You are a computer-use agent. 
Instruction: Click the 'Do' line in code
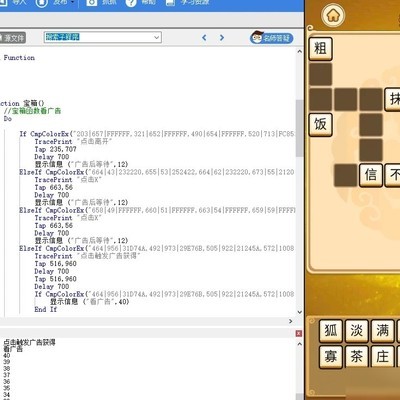click(x=8, y=119)
